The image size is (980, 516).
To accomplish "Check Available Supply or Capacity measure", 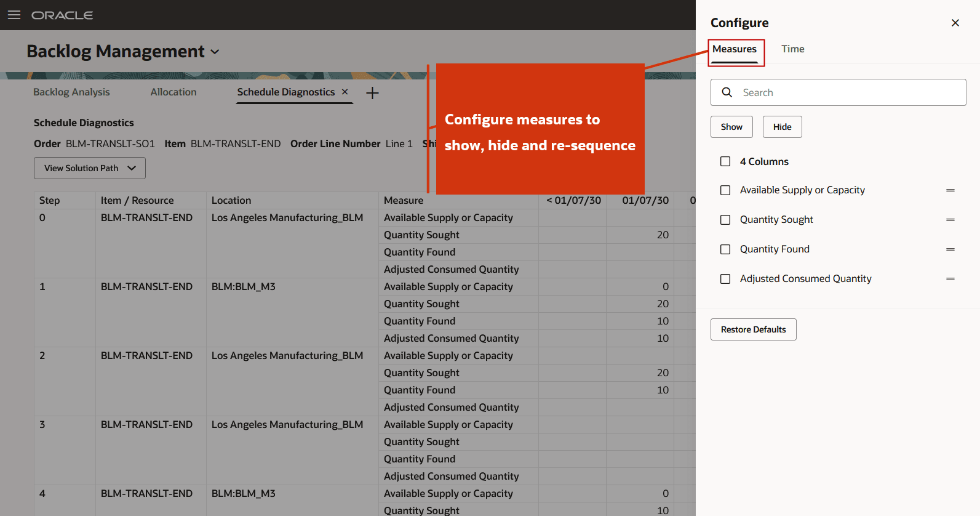I will point(725,190).
